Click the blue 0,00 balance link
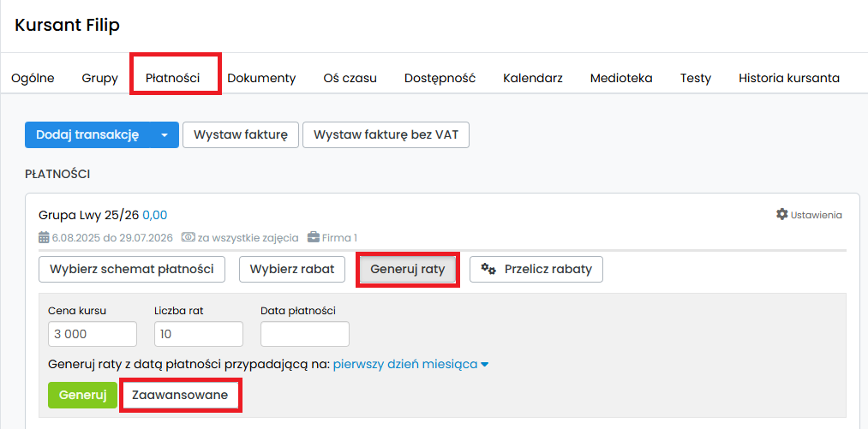The width and height of the screenshot is (868, 429). (155, 214)
